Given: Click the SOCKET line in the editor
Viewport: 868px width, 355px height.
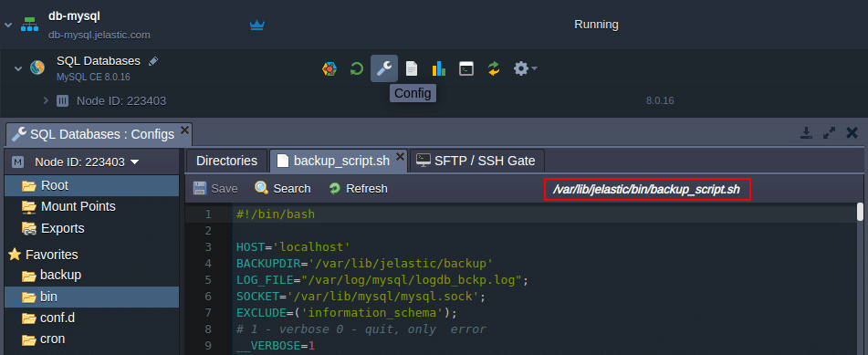Looking at the screenshot, I should [x=361, y=297].
